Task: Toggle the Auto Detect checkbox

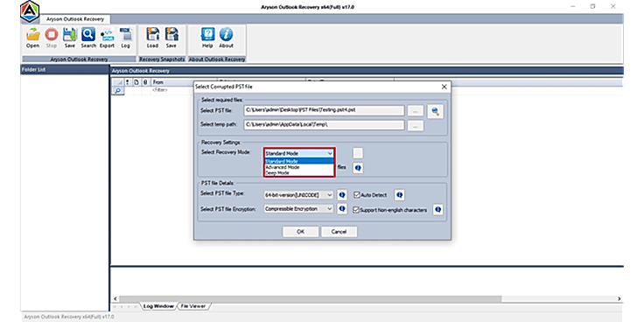Action: click(356, 194)
